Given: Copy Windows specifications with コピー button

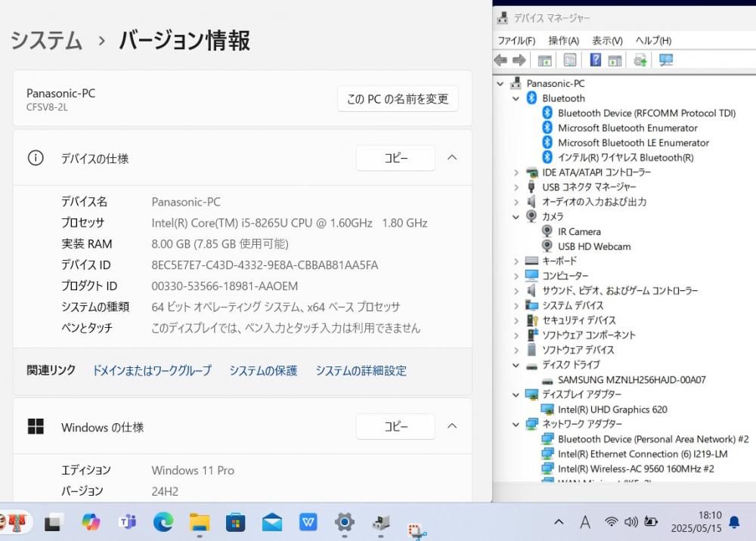Looking at the screenshot, I should click(396, 426).
